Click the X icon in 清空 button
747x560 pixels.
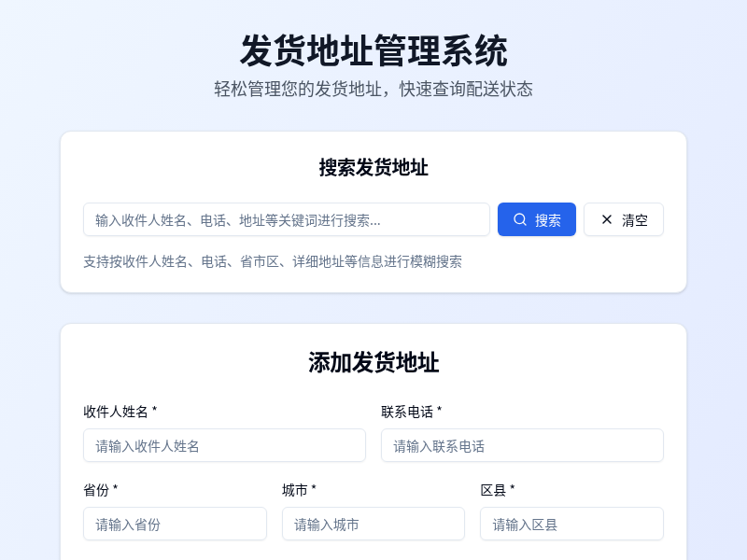[606, 219]
